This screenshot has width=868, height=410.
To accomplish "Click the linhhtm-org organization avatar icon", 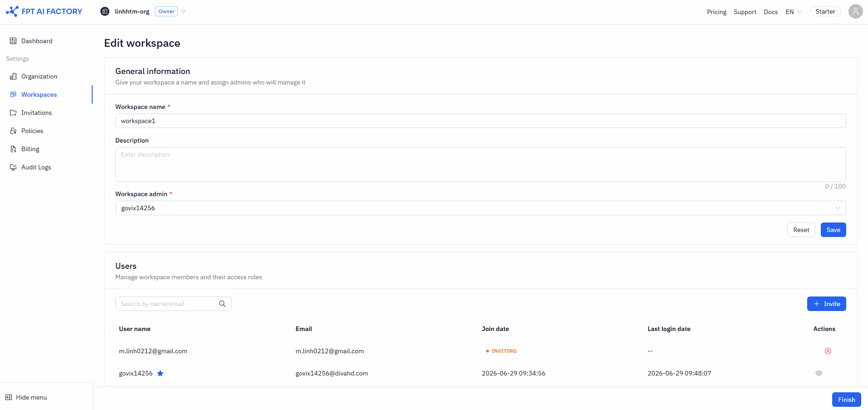I will pos(105,11).
